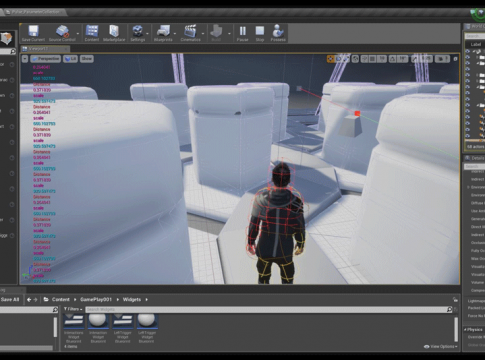Expand the Show viewport flags menu

click(87, 59)
